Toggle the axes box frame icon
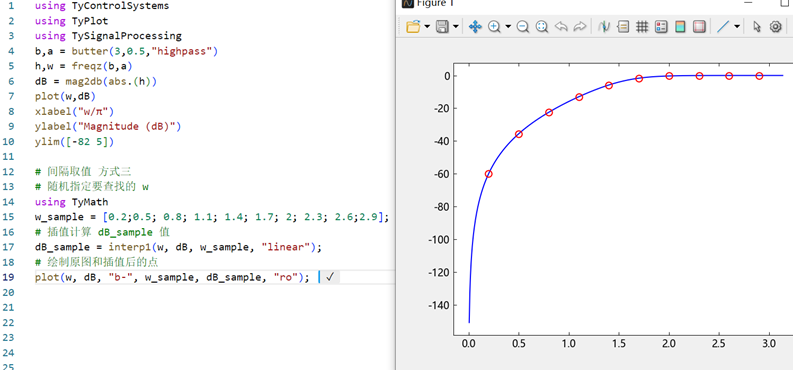The width and height of the screenshot is (793, 370). tap(699, 27)
